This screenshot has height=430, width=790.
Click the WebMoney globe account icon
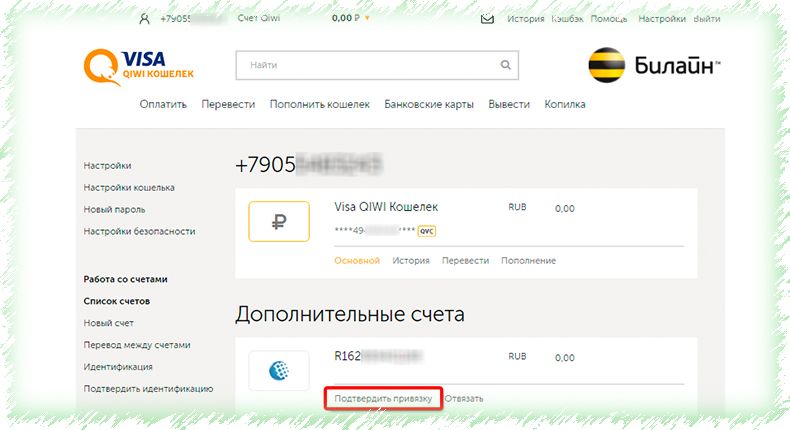click(x=279, y=371)
